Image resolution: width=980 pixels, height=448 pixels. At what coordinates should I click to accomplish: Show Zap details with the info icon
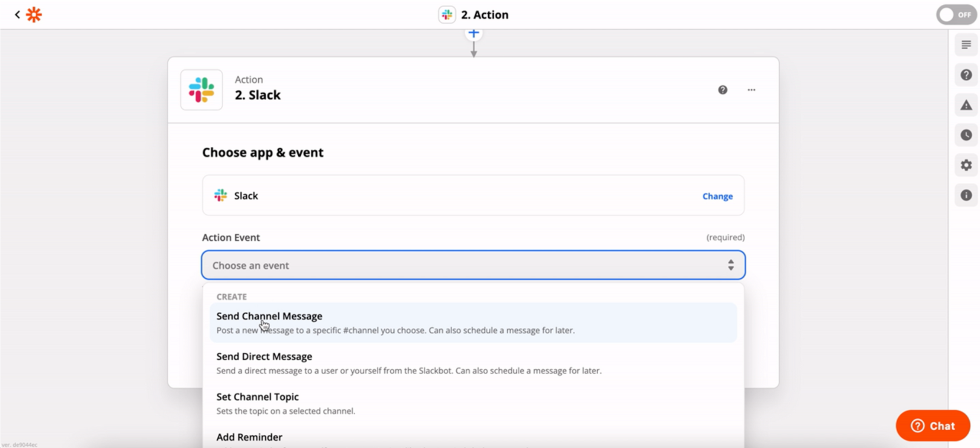click(x=966, y=195)
